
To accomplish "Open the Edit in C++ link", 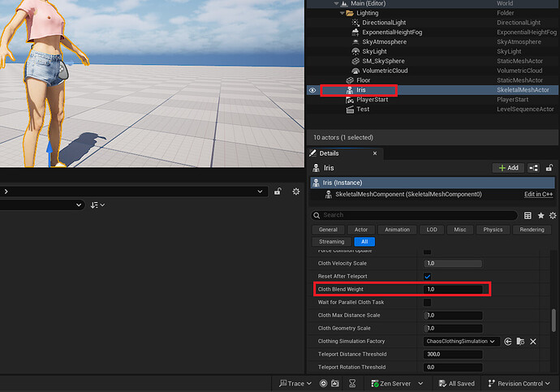I will click(x=538, y=195).
